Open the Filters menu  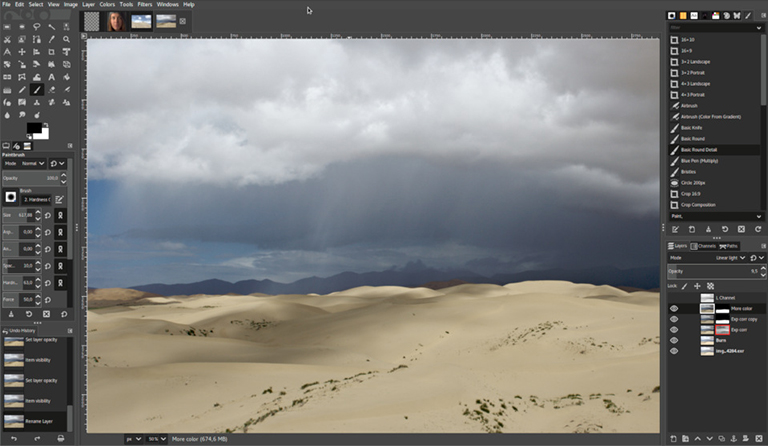pos(144,4)
